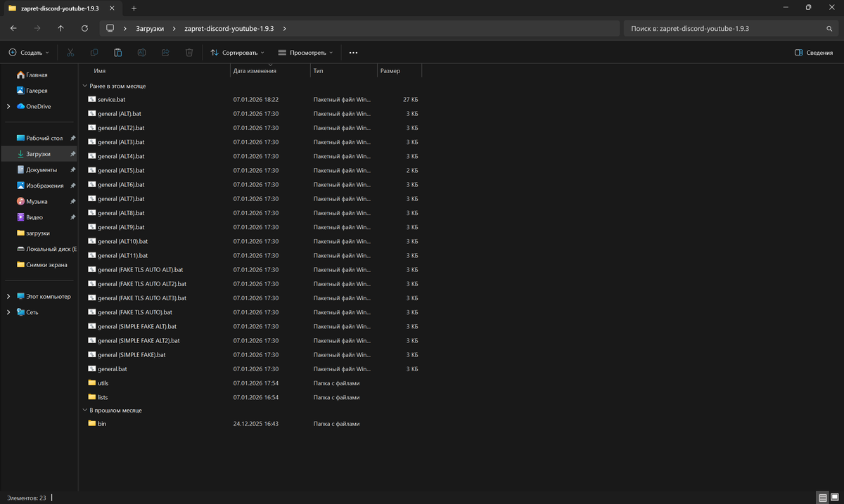Refresh the current folder view
The height and width of the screenshot is (504, 844).
tap(84, 29)
